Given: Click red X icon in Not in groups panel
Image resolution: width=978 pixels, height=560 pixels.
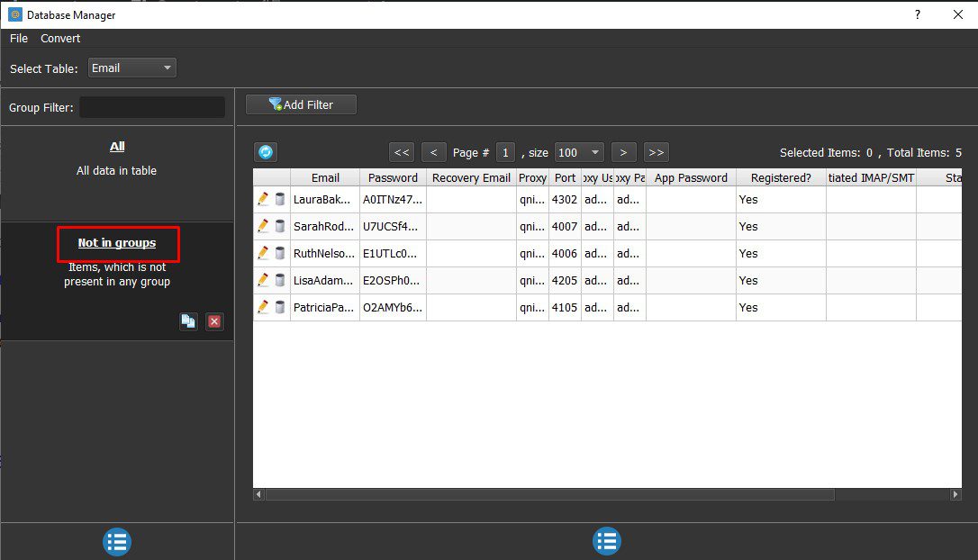Looking at the screenshot, I should click(214, 321).
